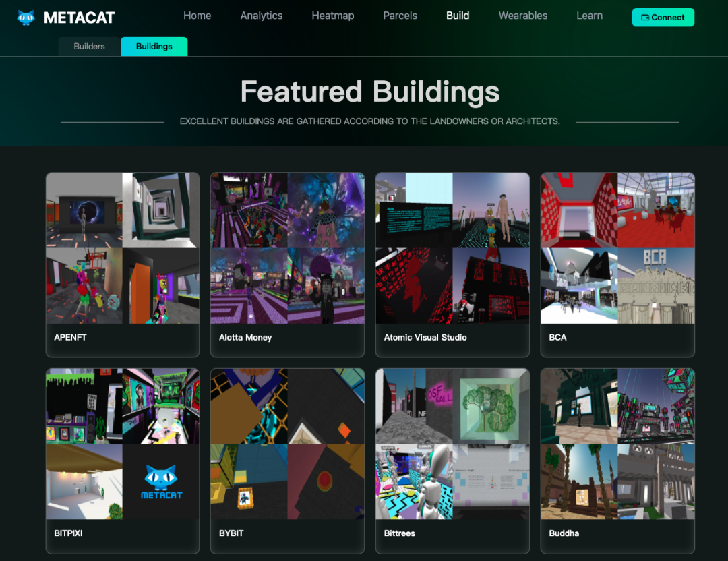Click the Learn navigation item
This screenshot has width=728, height=561.
click(x=590, y=16)
